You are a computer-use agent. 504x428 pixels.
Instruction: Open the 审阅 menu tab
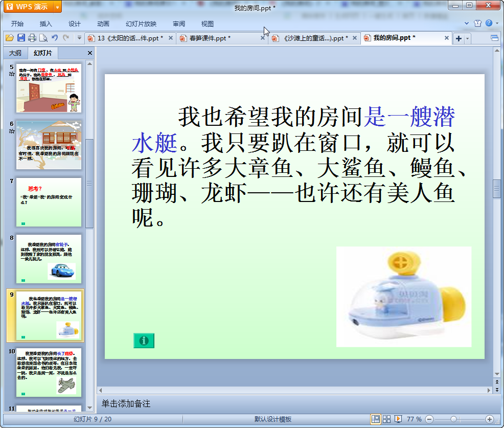[x=179, y=24]
